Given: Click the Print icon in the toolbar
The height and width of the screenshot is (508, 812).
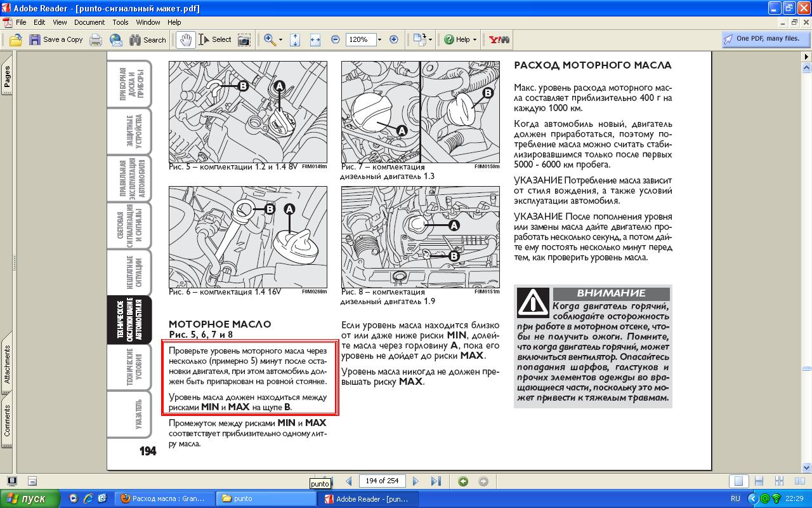Looking at the screenshot, I should (96, 39).
